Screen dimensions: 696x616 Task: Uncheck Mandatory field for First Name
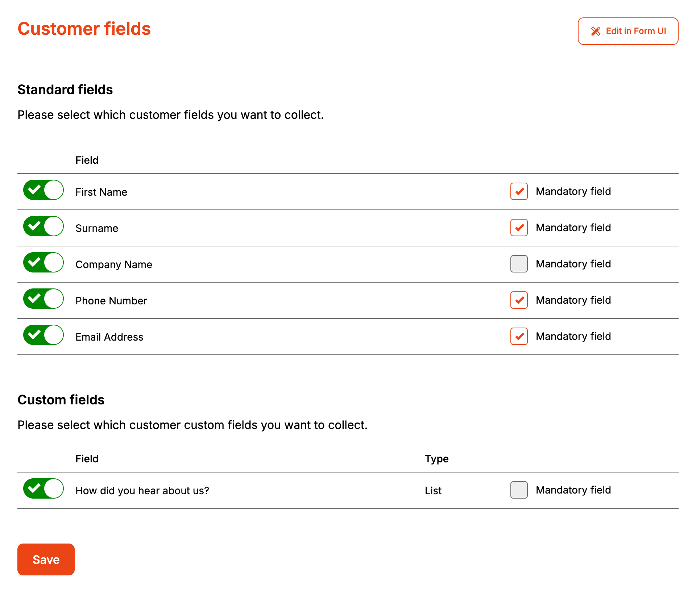pos(519,191)
